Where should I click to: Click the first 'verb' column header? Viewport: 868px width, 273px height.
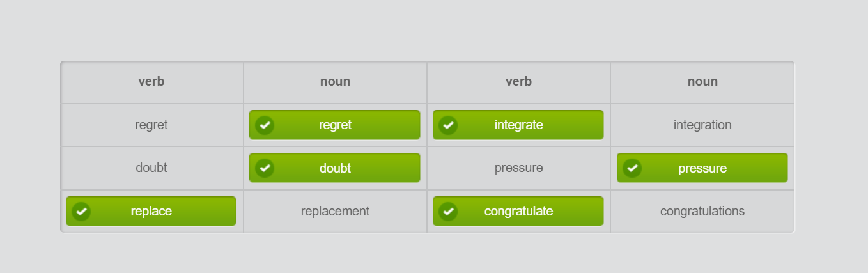coord(151,82)
